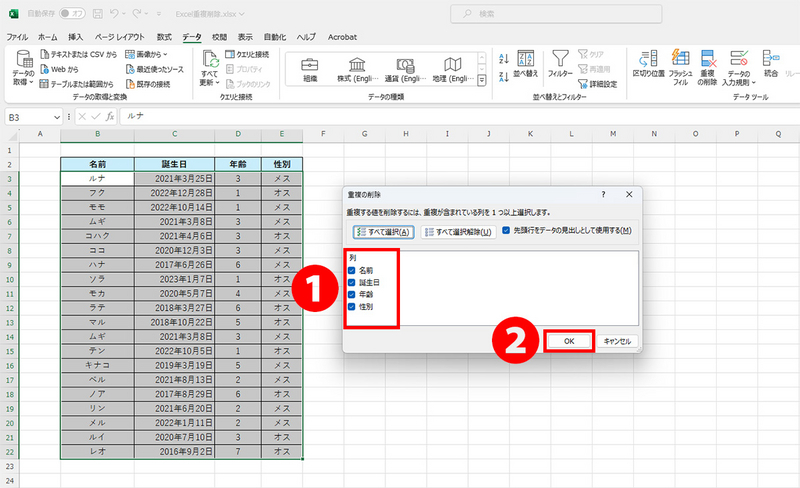This screenshot has width=800, height=488.
Task: Click From Web (Webから) command
Action: 59,69
